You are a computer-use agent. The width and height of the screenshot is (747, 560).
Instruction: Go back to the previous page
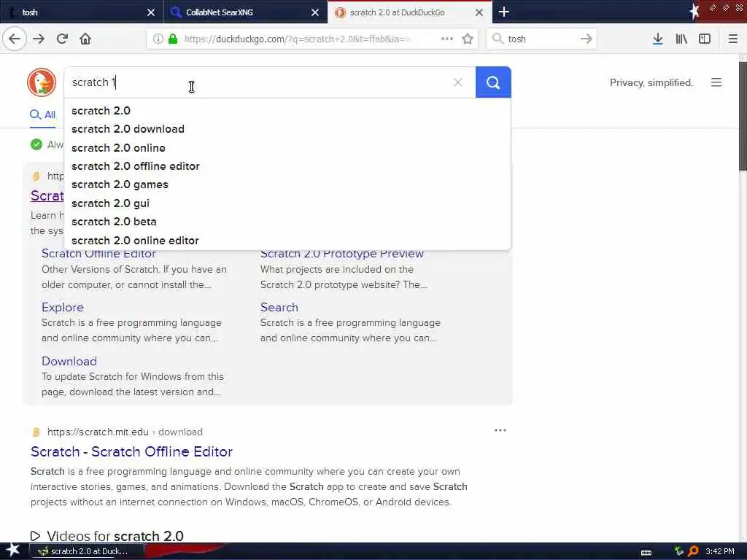(15, 39)
